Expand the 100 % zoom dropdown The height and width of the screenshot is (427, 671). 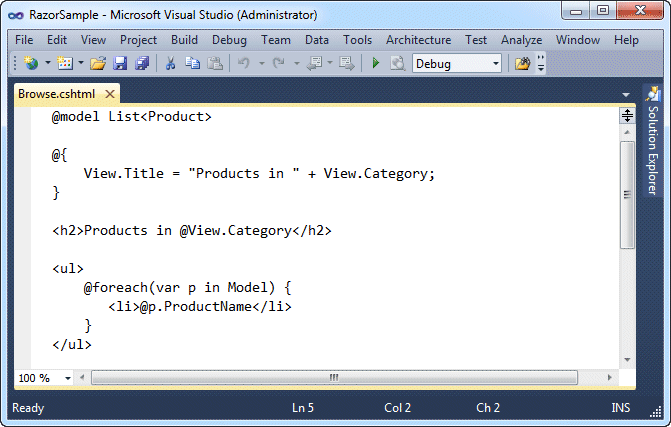click(68, 378)
